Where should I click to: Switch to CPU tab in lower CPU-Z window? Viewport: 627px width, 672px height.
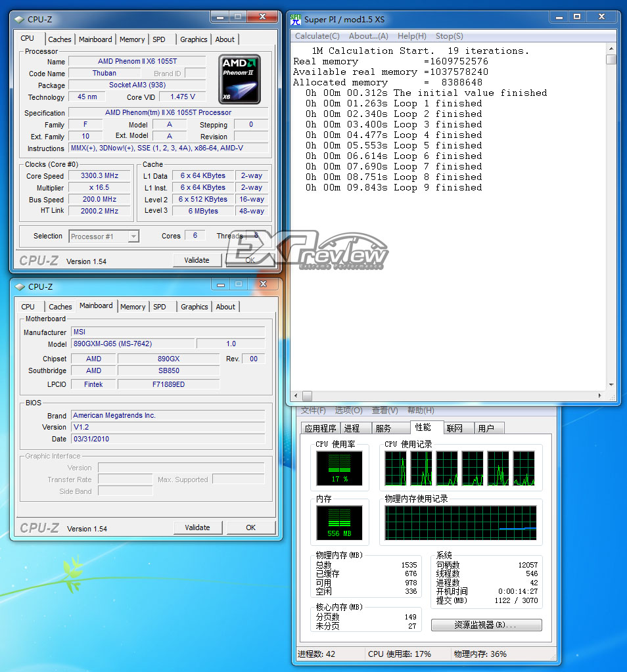pyautogui.click(x=28, y=307)
